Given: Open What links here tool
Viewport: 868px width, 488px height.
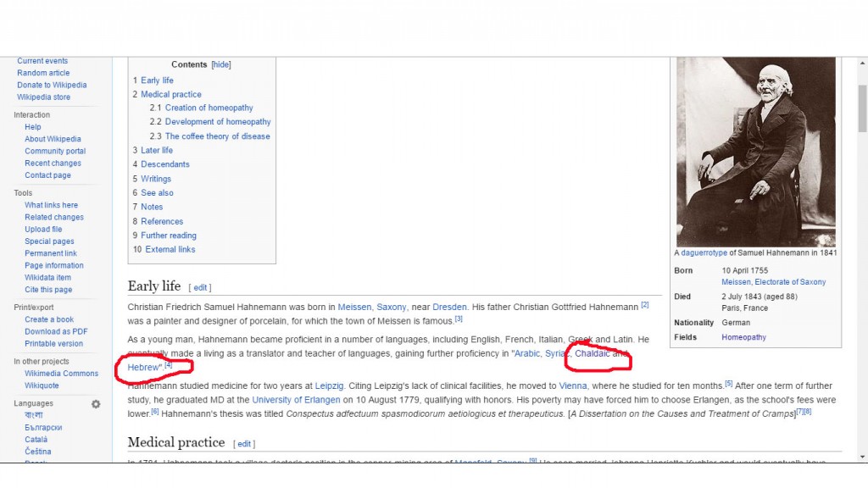Looking at the screenshot, I should coord(51,205).
